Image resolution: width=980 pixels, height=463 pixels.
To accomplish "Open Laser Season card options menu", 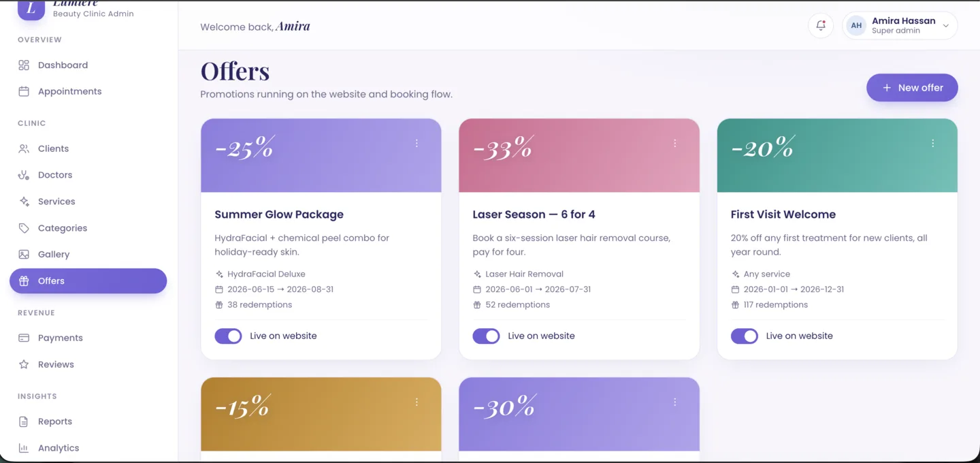I will (674, 144).
